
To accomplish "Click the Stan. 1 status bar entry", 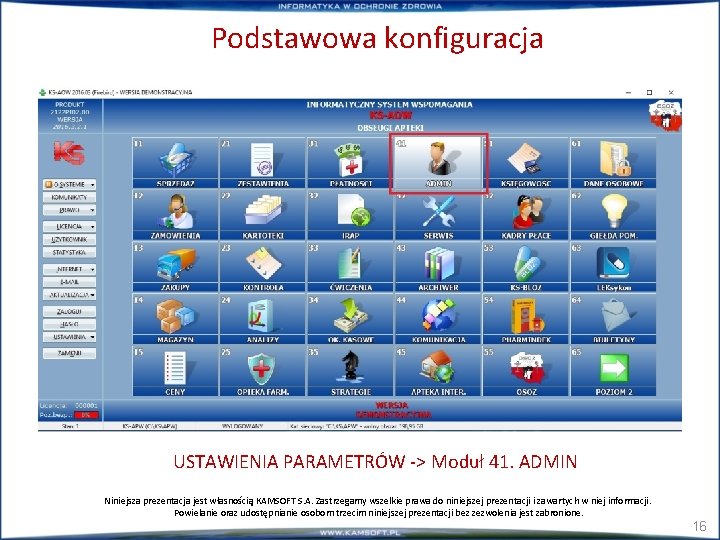I will click(70, 426).
